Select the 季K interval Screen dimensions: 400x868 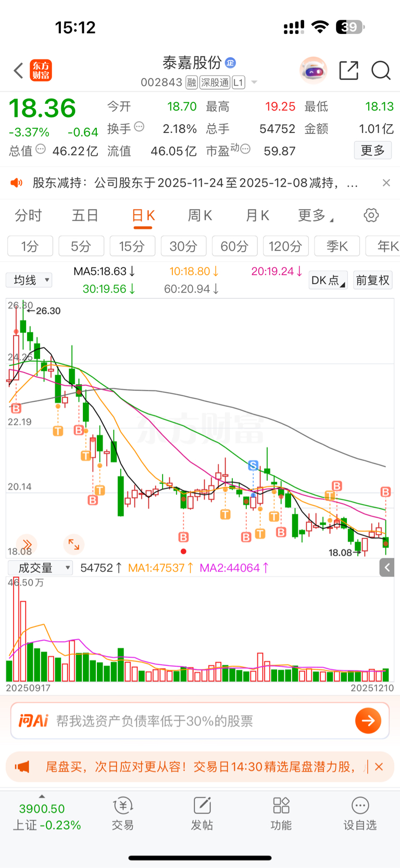337,246
